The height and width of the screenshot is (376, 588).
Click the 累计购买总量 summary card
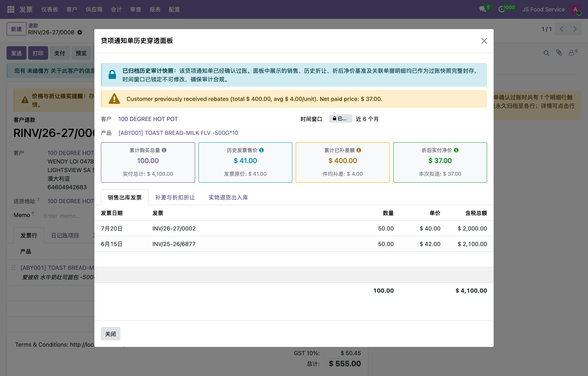coord(148,162)
